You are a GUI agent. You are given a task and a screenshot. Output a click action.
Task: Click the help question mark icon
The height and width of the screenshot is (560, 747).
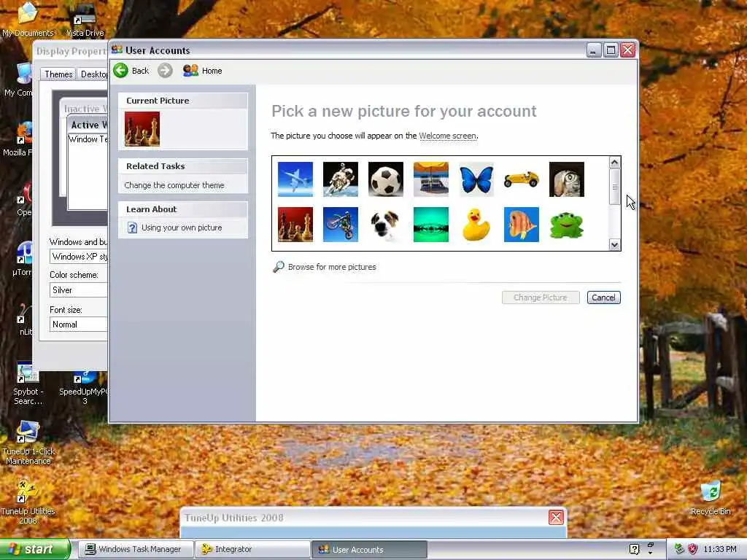133,227
